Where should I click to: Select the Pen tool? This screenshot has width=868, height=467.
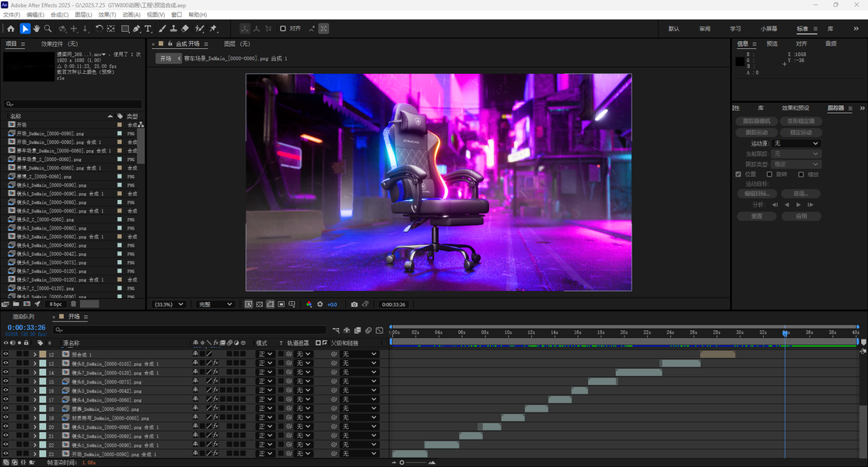(136, 28)
